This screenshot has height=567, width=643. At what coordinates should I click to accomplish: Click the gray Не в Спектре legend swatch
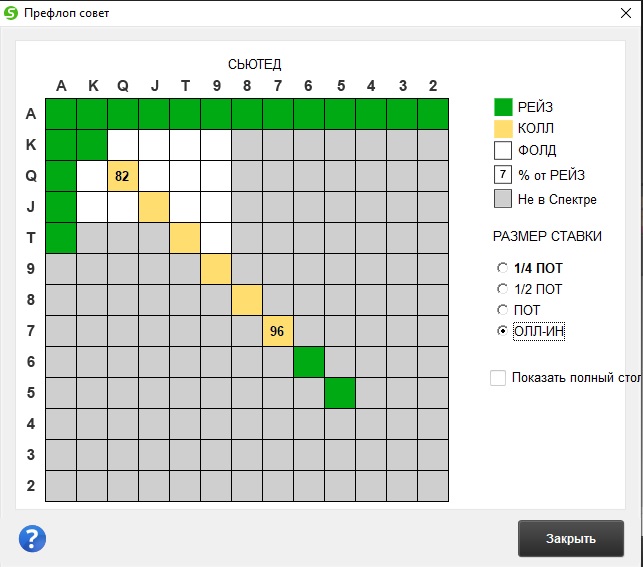pyautogui.click(x=503, y=199)
